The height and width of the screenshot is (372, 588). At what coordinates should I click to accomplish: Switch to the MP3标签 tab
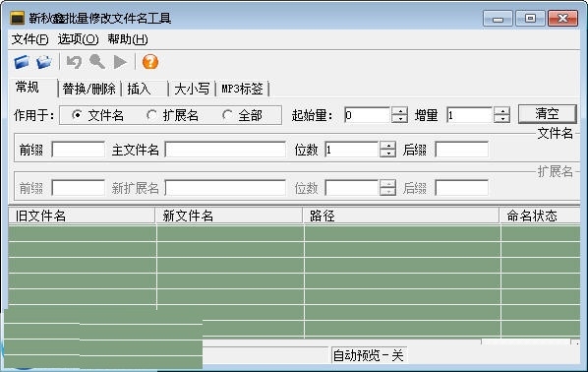click(x=242, y=89)
